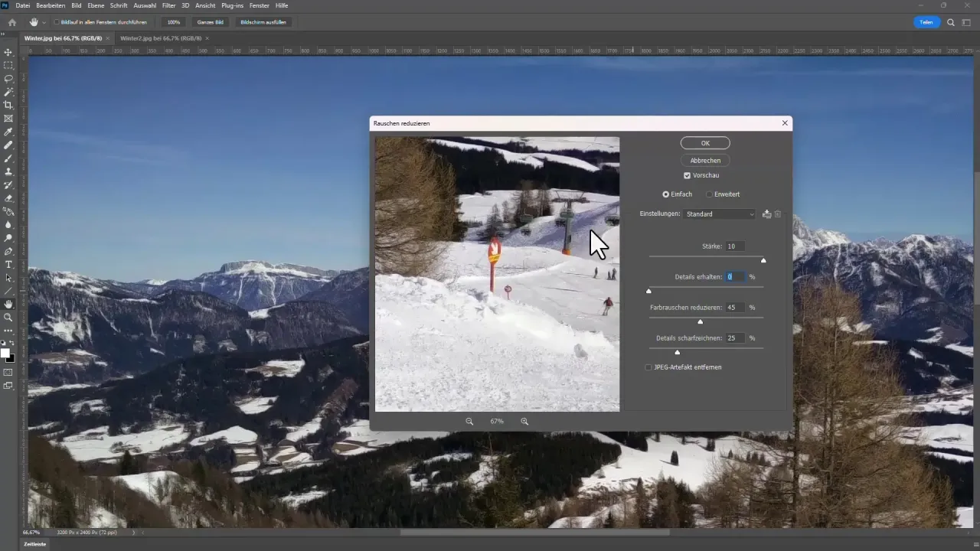Viewport: 980px width, 551px height.
Task: Click the Stärke slider handle
Action: pos(763,260)
